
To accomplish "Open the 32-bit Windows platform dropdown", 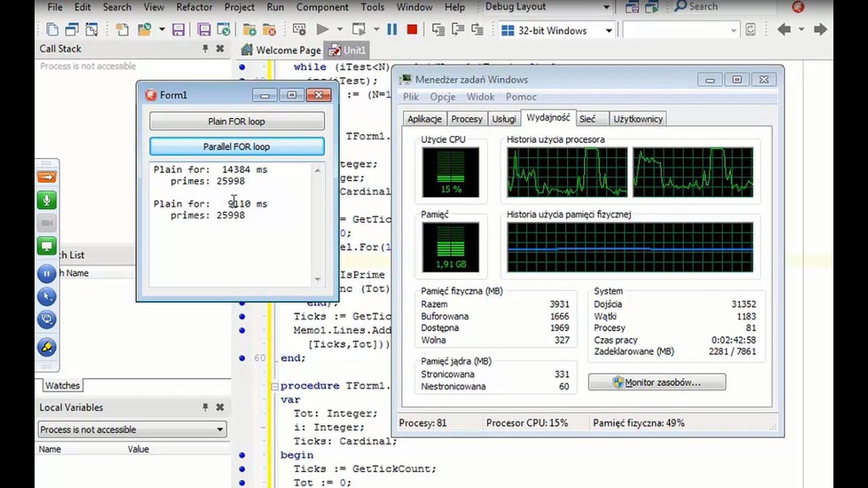I will tap(609, 30).
